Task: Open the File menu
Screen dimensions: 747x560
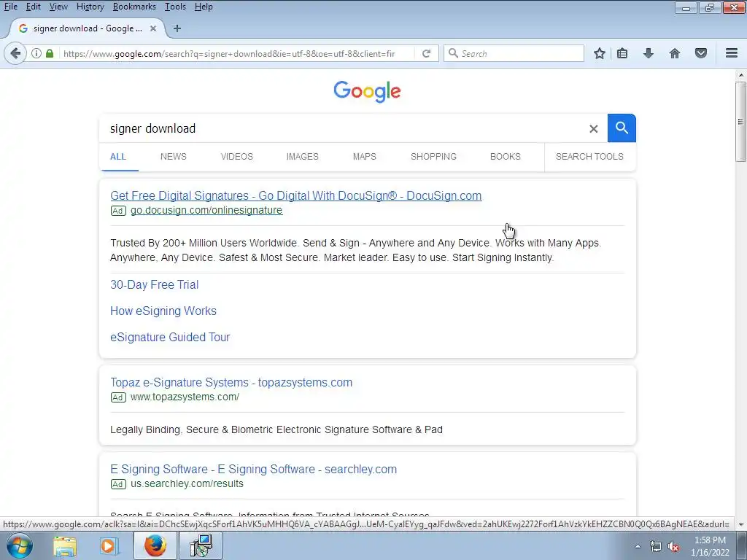Action: (10, 7)
